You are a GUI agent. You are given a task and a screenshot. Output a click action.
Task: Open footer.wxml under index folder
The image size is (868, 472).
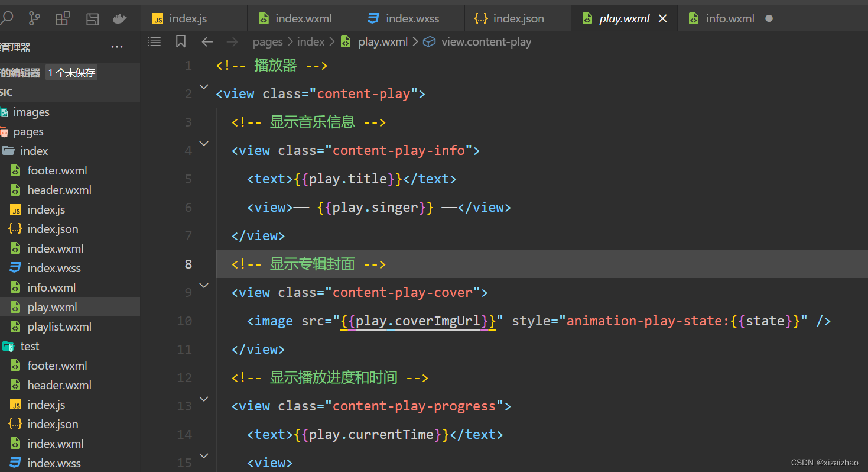(70, 170)
